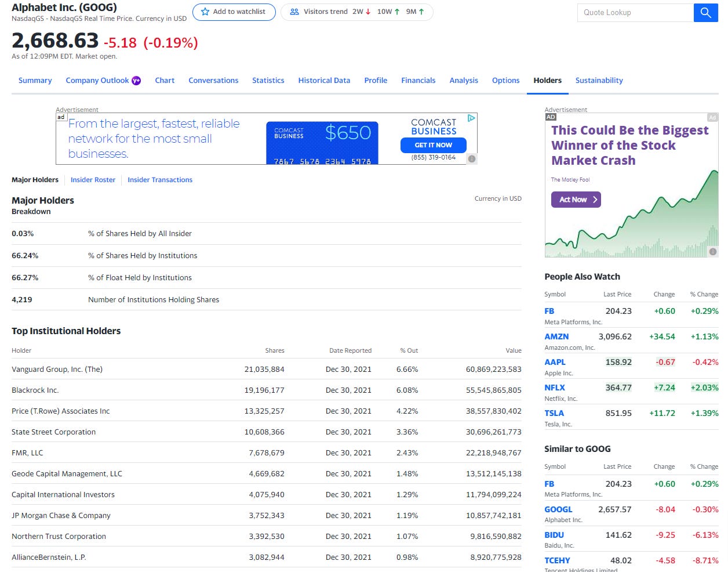Select the Major Holders sub-tab

tap(35, 180)
